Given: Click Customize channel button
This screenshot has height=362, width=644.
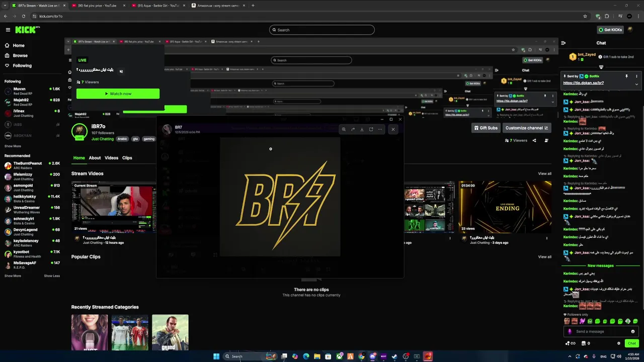Looking at the screenshot, I should (527, 128).
